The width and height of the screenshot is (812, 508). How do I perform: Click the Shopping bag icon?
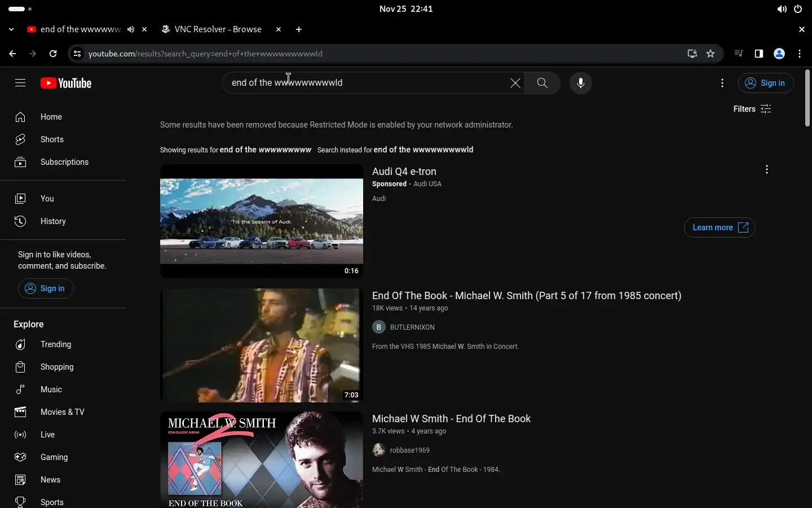point(20,367)
